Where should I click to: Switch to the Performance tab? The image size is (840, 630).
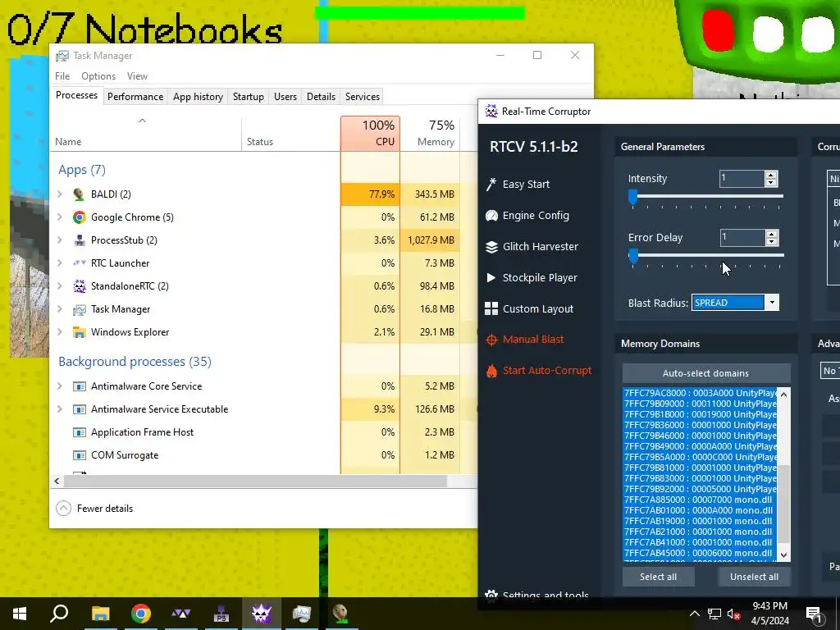pos(135,97)
